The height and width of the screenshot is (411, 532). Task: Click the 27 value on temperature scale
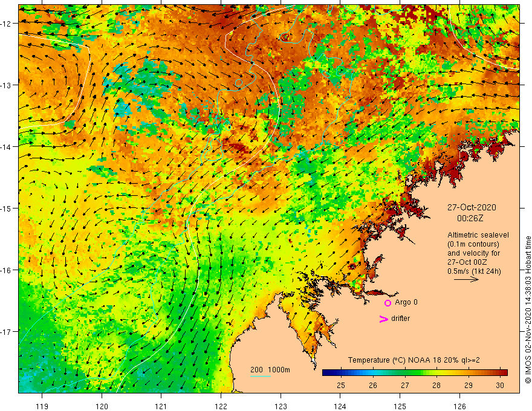(405, 385)
